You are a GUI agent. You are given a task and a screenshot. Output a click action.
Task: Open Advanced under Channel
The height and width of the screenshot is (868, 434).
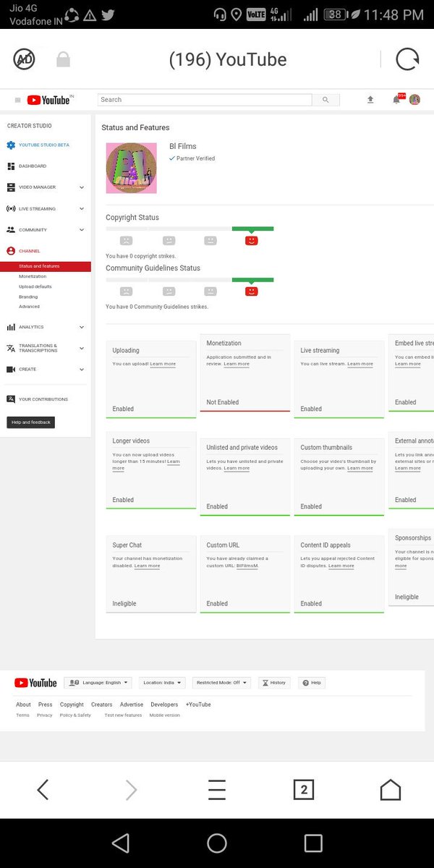click(x=30, y=307)
